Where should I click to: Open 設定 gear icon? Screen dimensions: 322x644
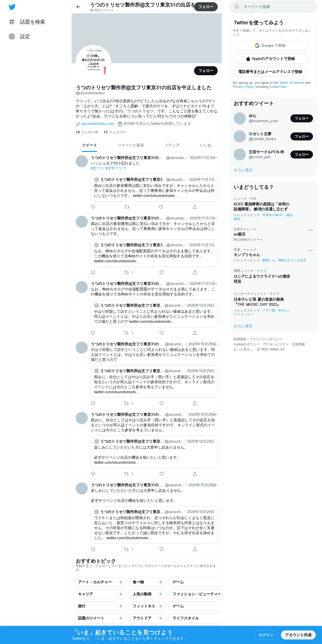click(x=12, y=36)
